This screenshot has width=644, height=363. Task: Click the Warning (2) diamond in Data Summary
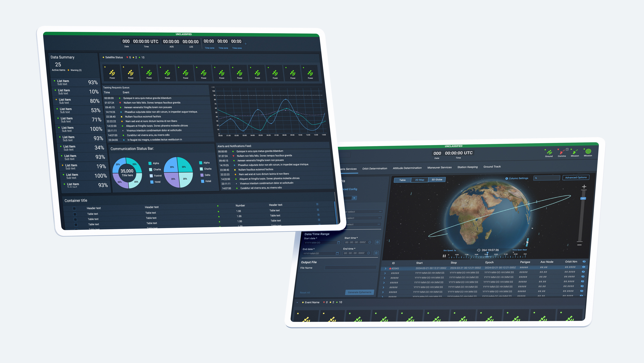point(68,70)
